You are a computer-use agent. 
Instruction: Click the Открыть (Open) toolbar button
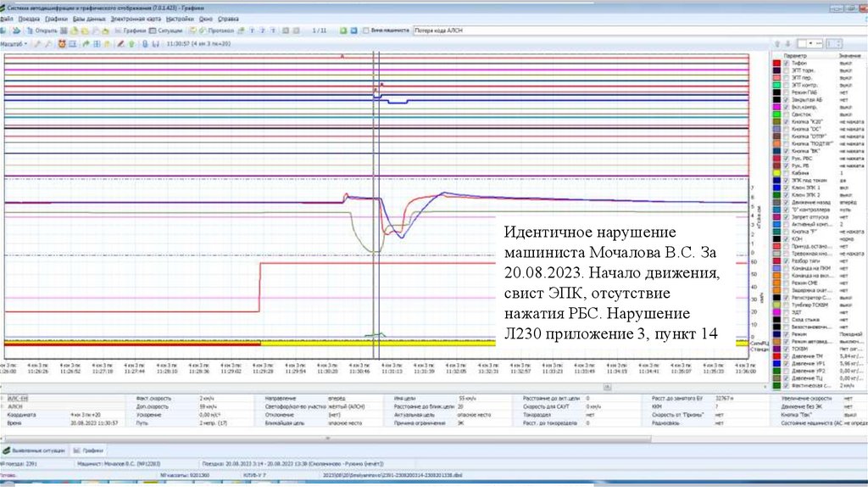pyautogui.click(x=42, y=31)
